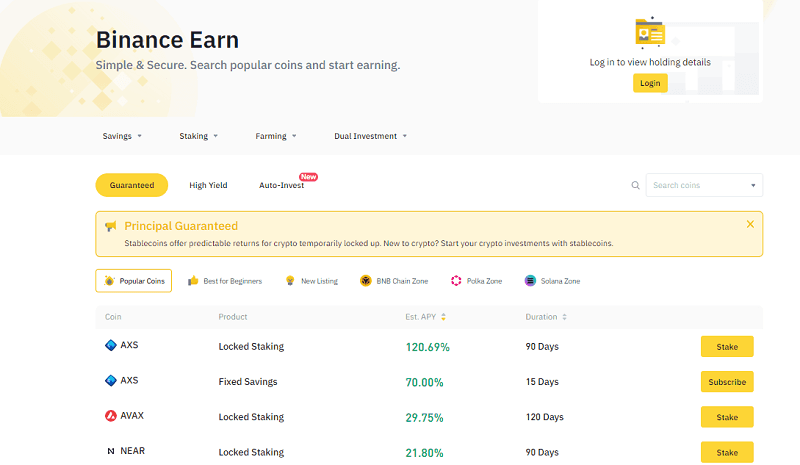This screenshot has height=465, width=800.
Task: Click the Solana Zone icon
Action: point(530,281)
